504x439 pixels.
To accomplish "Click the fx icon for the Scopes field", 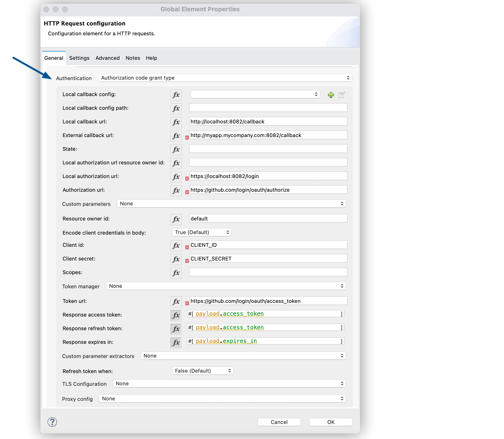I will (176, 273).
